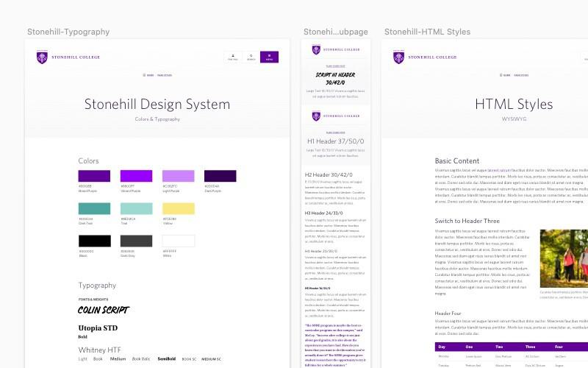Pick the Vibrant Purple color swatch
Image resolution: width=588 pixels, height=368 pixels.
click(x=136, y=176)
